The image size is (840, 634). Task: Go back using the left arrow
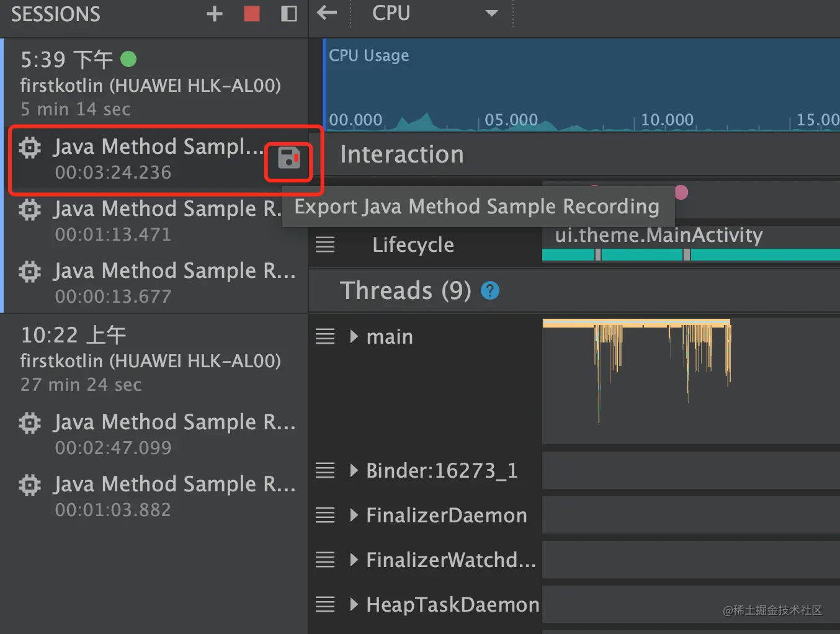[327, 12]
